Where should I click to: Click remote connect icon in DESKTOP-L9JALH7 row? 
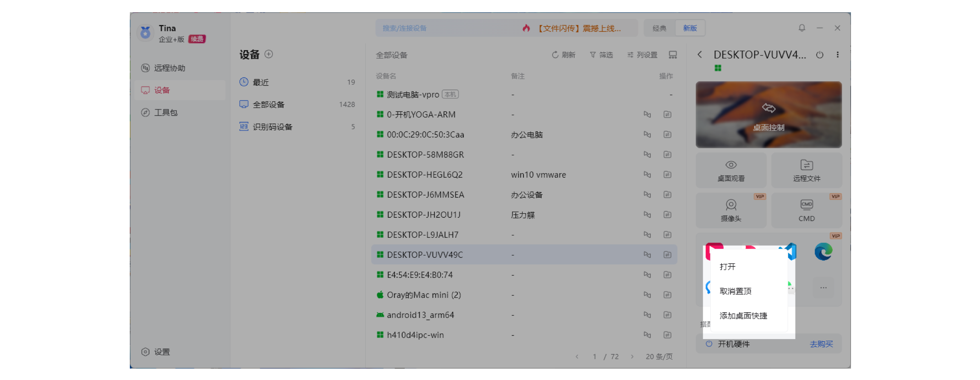click(x=647, y=235)
